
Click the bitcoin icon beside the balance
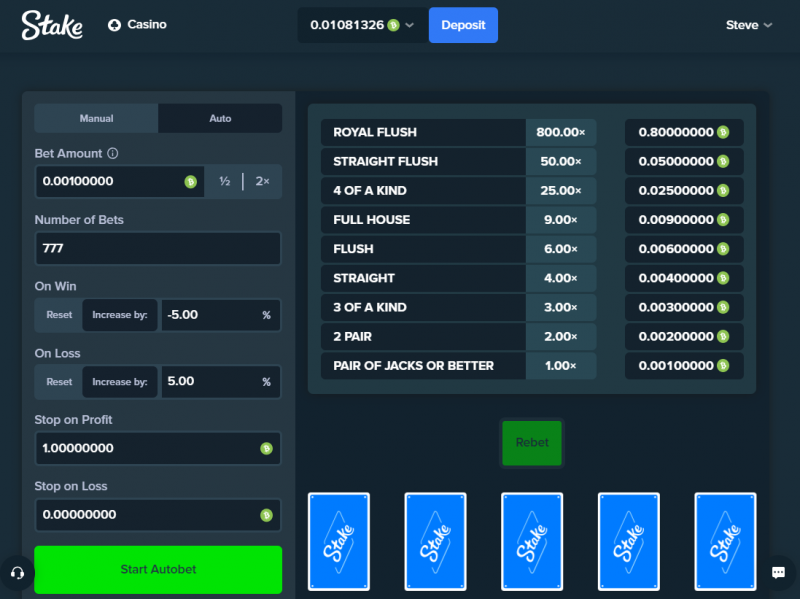[x=393, y=25]
